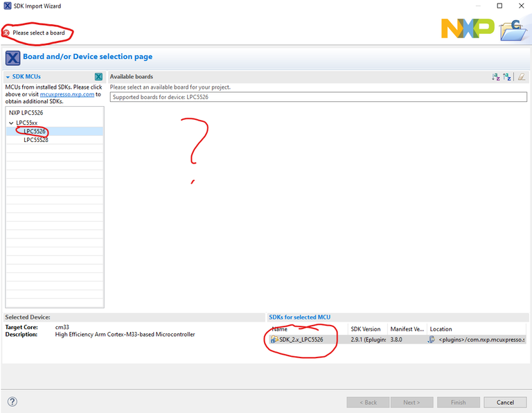532x413 pixels.
Task: Click the red error icon beside Please select a board
Action: (x=6, y=33)
